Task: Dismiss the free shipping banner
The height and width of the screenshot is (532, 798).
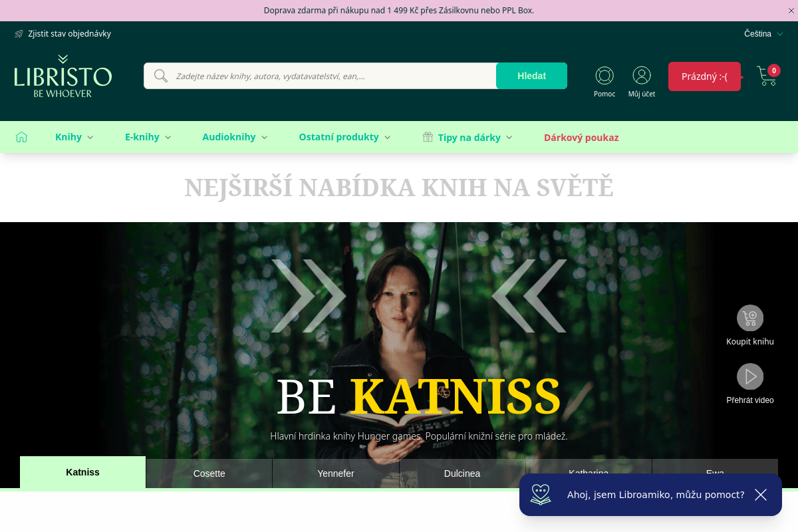Action: coord(790,11)
